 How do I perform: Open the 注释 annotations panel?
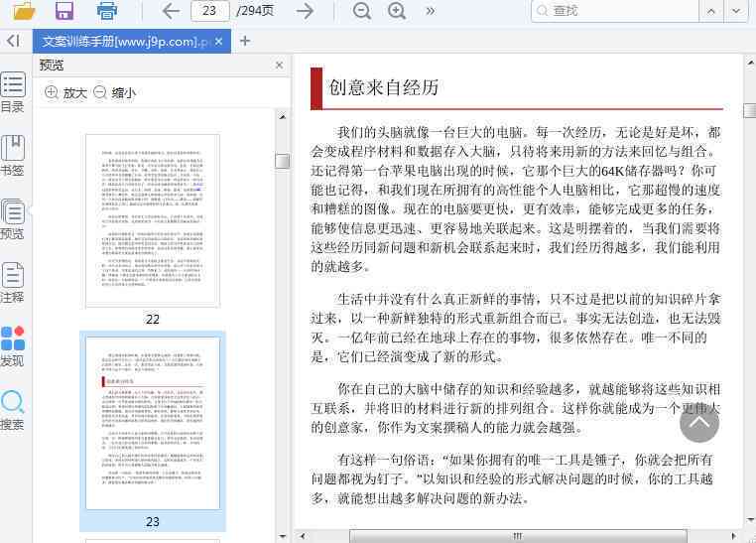click(x=13, y=283)
